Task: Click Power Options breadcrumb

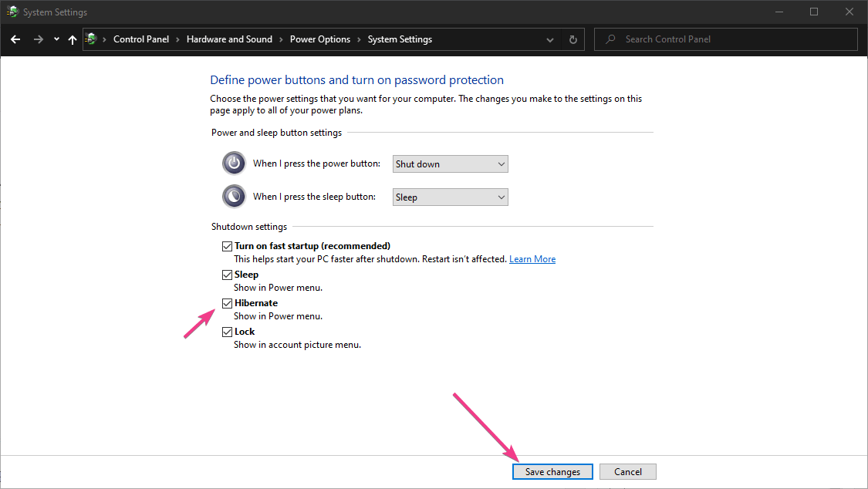Action: [x=320, y=39]
